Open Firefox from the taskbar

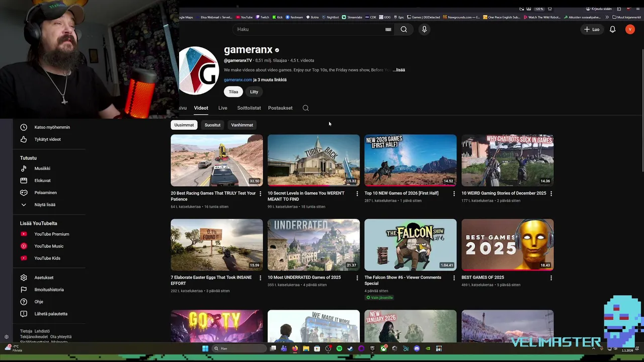295,348
